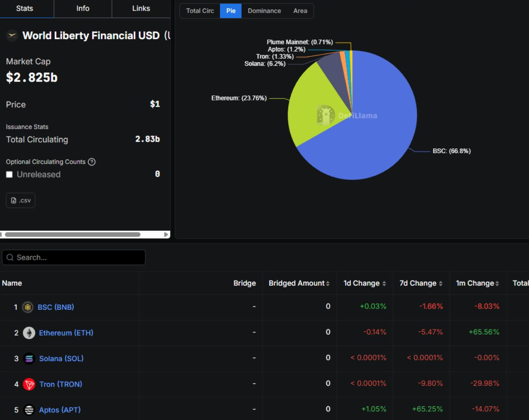Image resolution: width=529 pixels, height=420 pixels.
Task: Download data with the .csv button
Action: tap(21, 201)
